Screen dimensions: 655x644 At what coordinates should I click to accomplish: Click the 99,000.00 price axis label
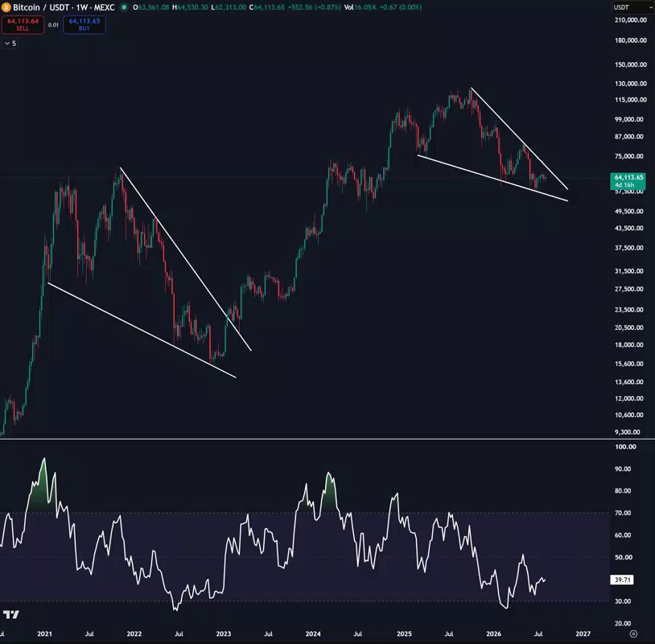point(629,119)
